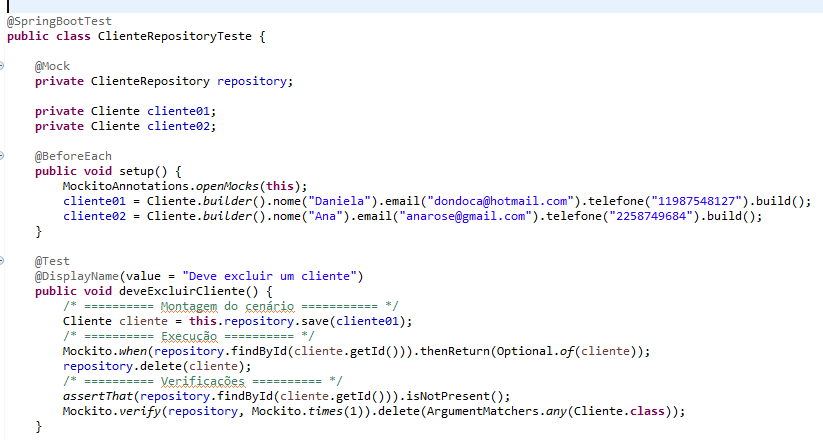Click cliente01 in its private field declaration
Screen dimensions: 823x440
coord(178,111)
